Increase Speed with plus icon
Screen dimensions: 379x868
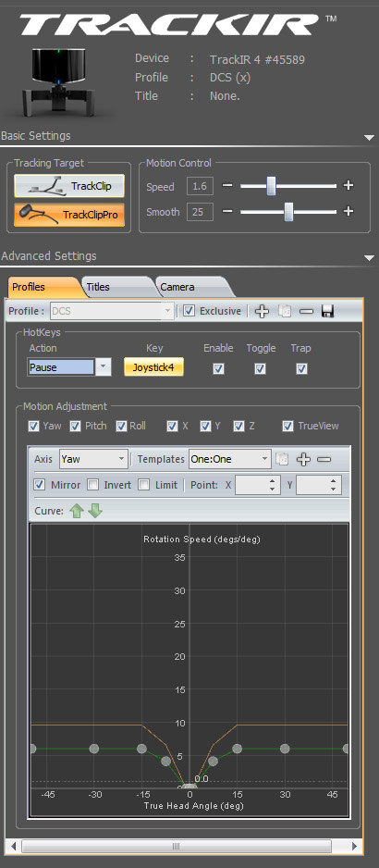tap(348, 186)
